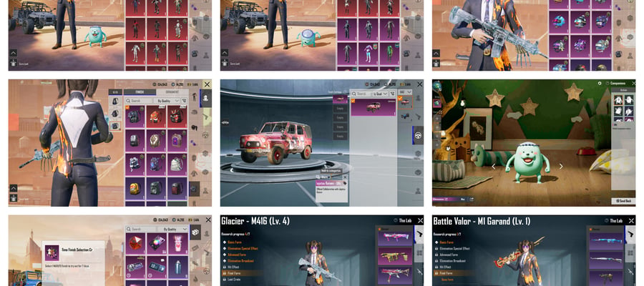The height and width of the screenshot is (286, 644).
Task: Select Final Form in the Battle Valor list
Action: (454, 272)
